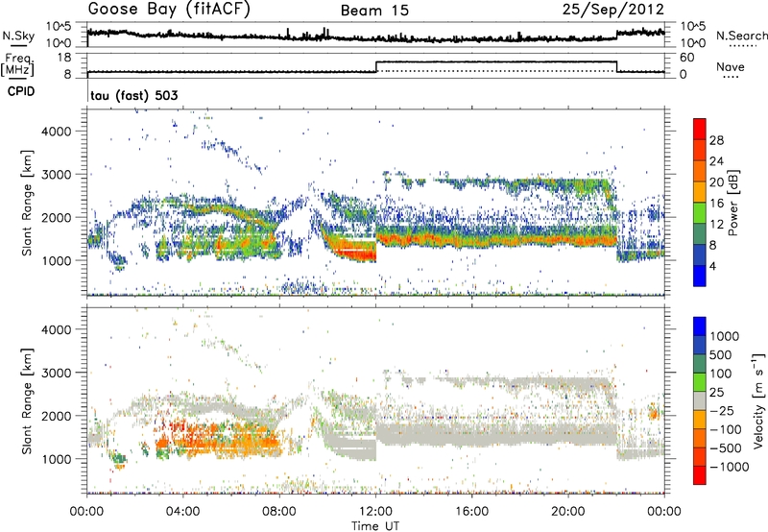Image resolution: width=768 pixels, height=532 pixels.
Task: Click the '08:00' time tick label
Action: (279, 512)
